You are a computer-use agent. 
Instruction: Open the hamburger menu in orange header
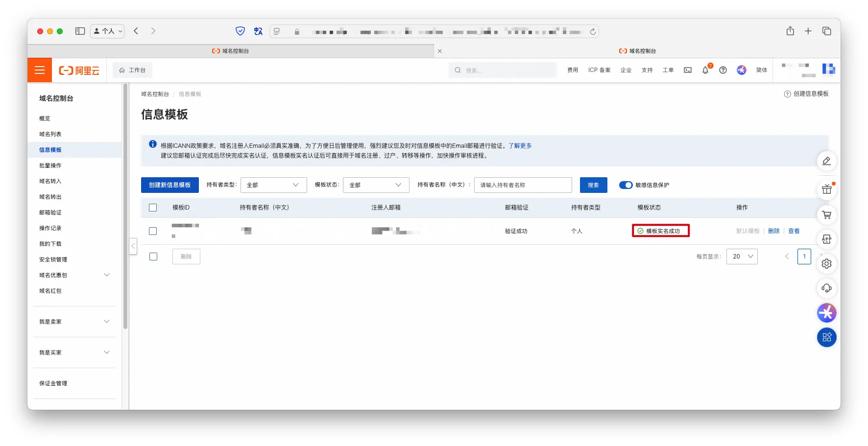coord(40,70)
